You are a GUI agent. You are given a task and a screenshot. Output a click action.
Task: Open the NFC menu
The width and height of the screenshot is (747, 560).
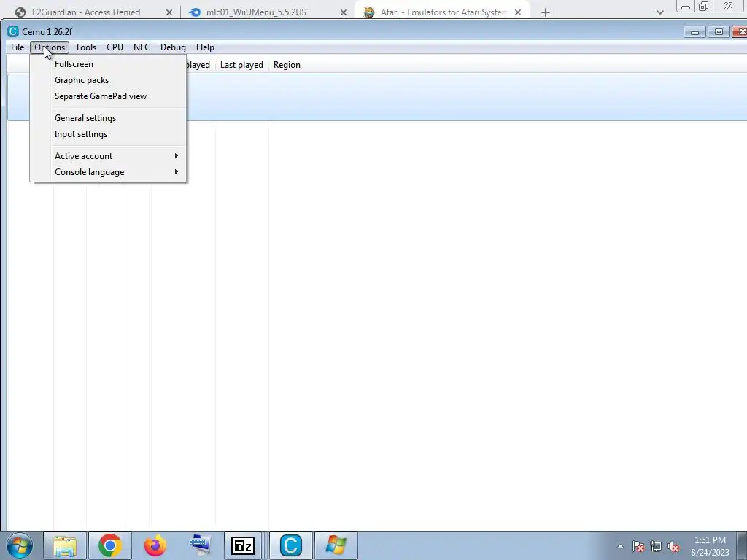tap(142, 47)
